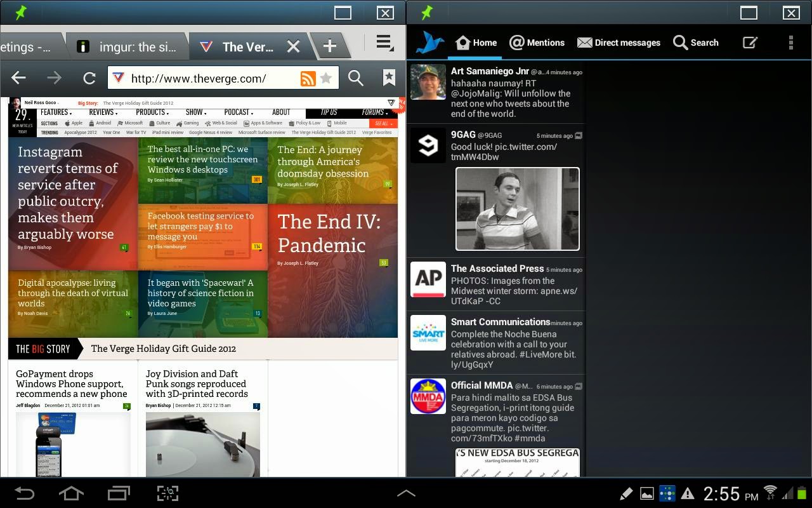Tap the Android Home button
This screenshot has height=508, width=812.
(71, 493)
